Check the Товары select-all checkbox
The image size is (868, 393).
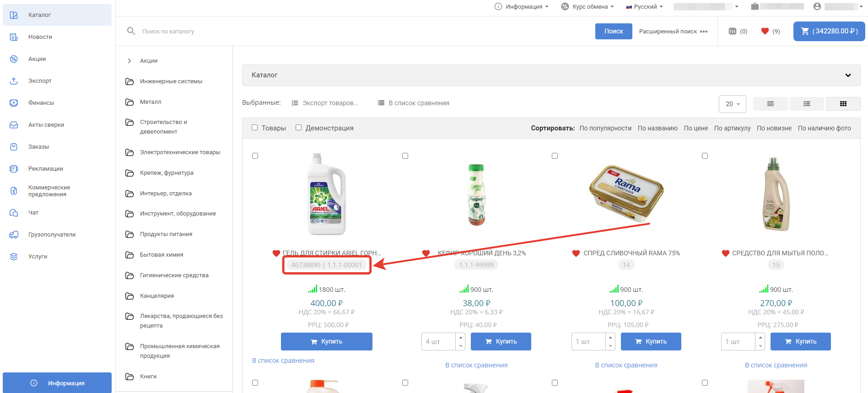point(255,128)
